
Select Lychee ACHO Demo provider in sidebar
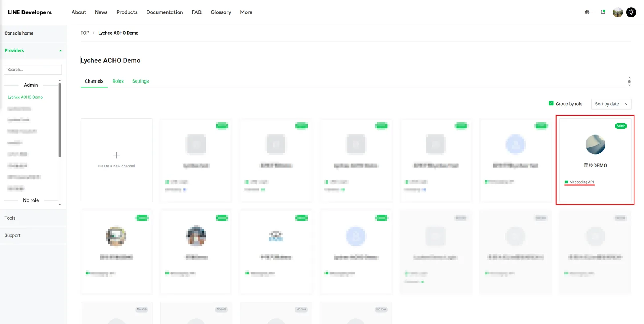tap(25, 97)
